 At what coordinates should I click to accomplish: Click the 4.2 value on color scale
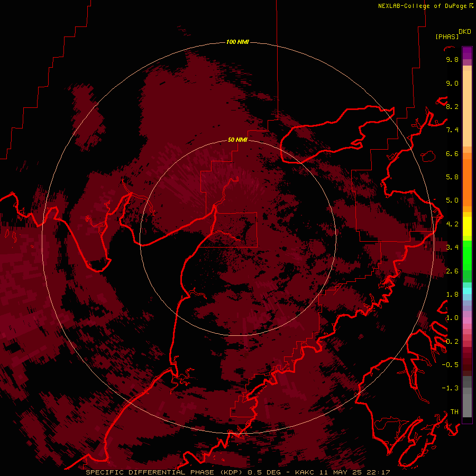[452, 224]
